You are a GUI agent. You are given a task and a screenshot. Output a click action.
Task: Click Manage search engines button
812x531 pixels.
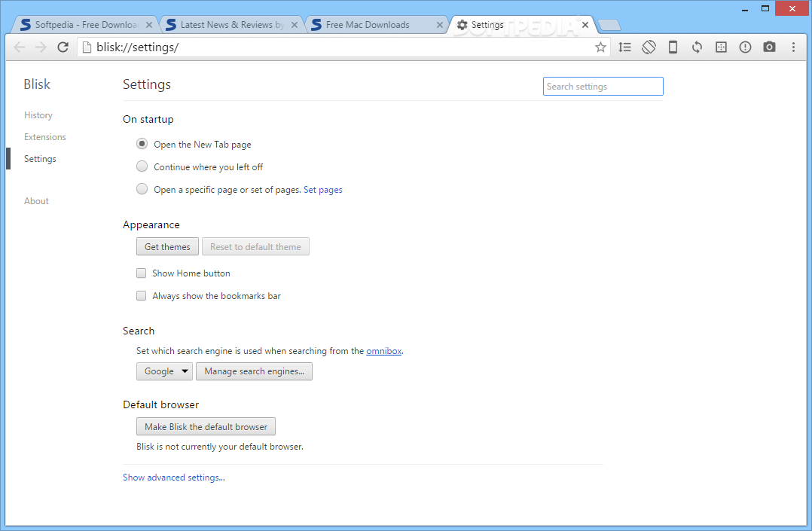255,371
